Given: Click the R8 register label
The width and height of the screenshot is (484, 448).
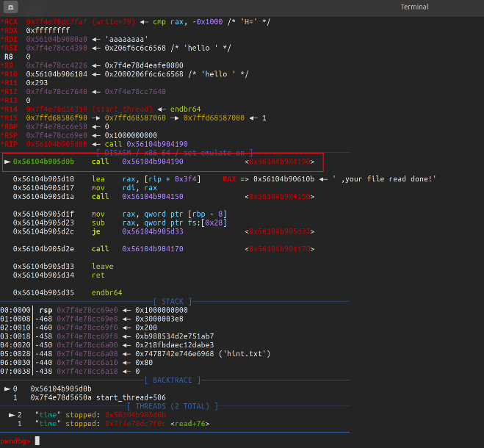Looking at the screenshot, I should point(9,57).
